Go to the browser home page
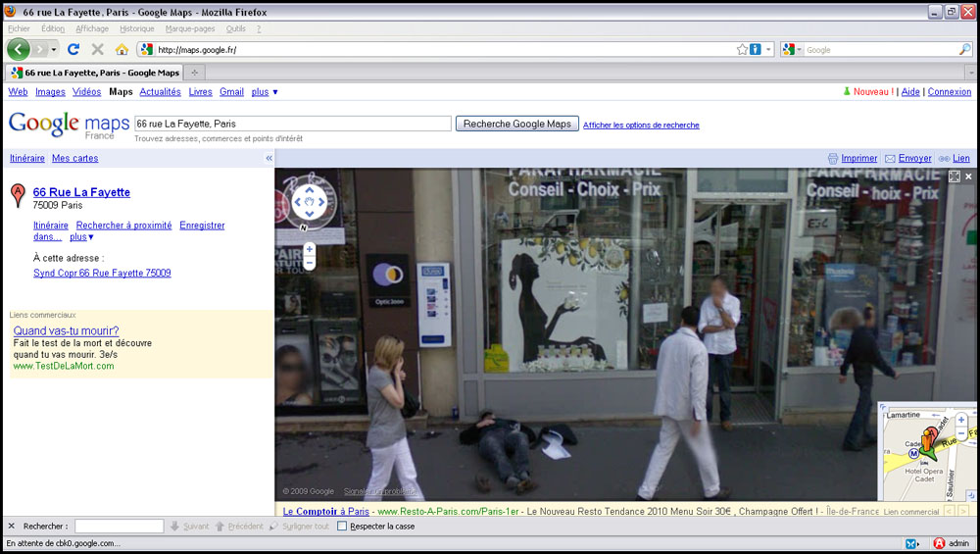The height and width of the screenshot is (554, 980). 122,49
